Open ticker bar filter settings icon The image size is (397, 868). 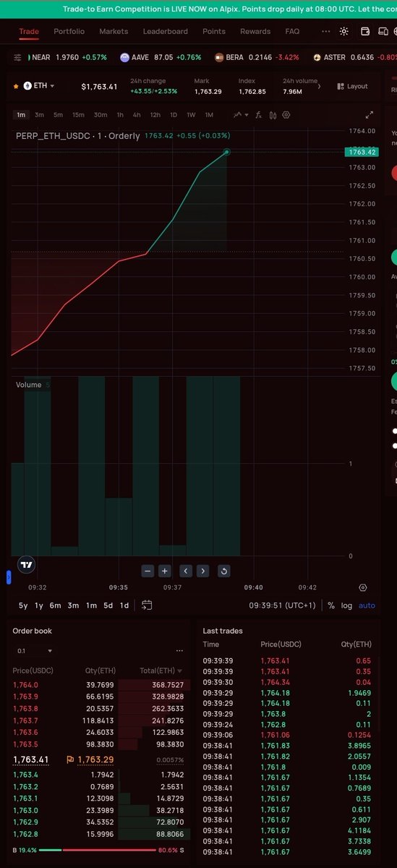(x=17, y=57)
